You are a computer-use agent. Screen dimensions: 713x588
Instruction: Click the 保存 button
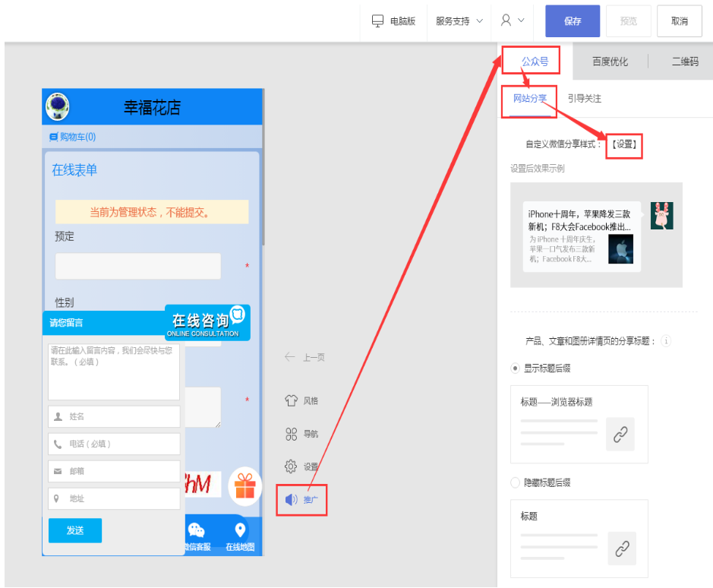pyautogui.click(x=573, y=21)
